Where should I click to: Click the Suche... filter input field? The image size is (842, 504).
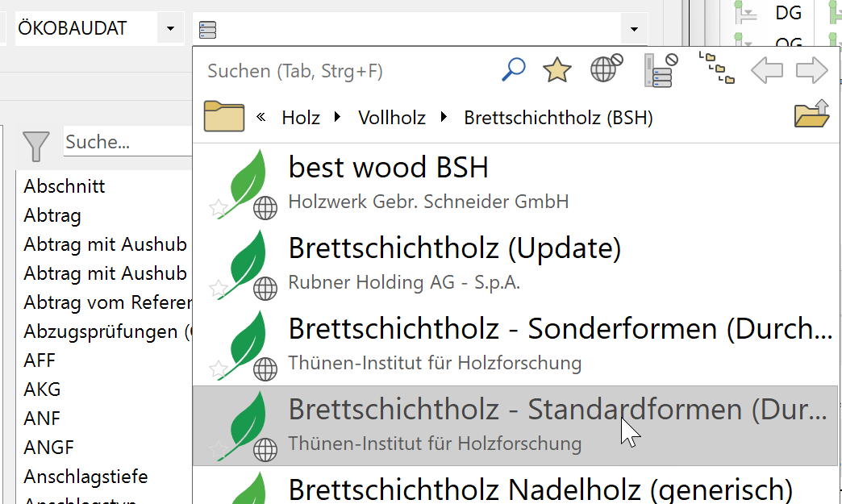(x=127, y=142)
